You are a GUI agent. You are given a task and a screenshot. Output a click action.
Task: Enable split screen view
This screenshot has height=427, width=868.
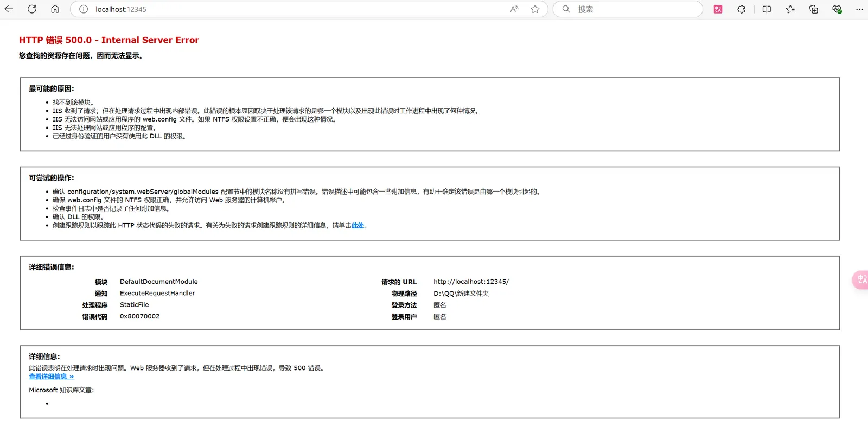[x=767, y=9]
